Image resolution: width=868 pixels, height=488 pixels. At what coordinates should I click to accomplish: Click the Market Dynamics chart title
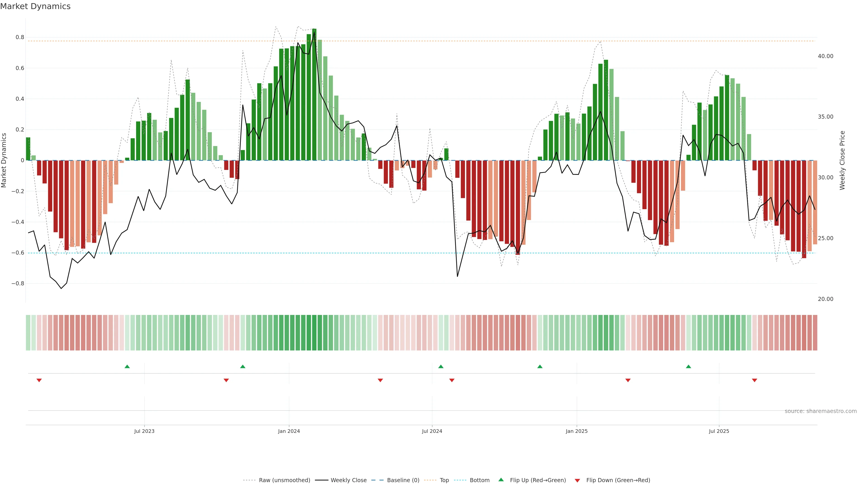[x=35, y=6]
